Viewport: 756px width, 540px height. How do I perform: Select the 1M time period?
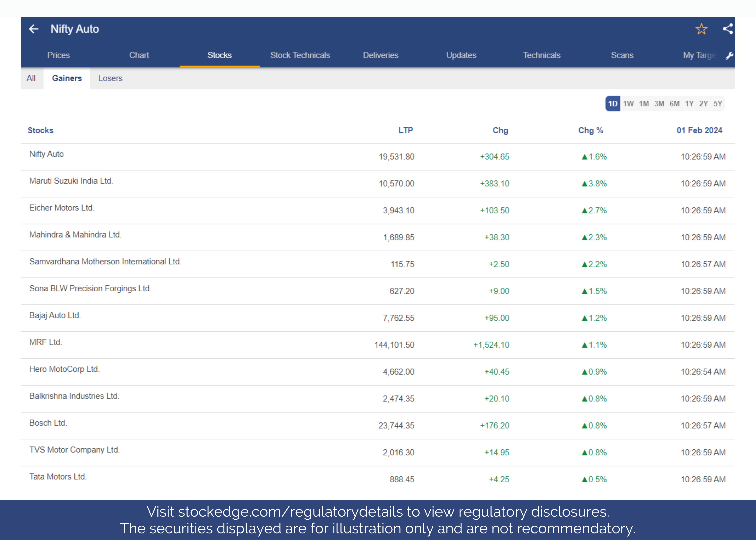click(644, 104)
